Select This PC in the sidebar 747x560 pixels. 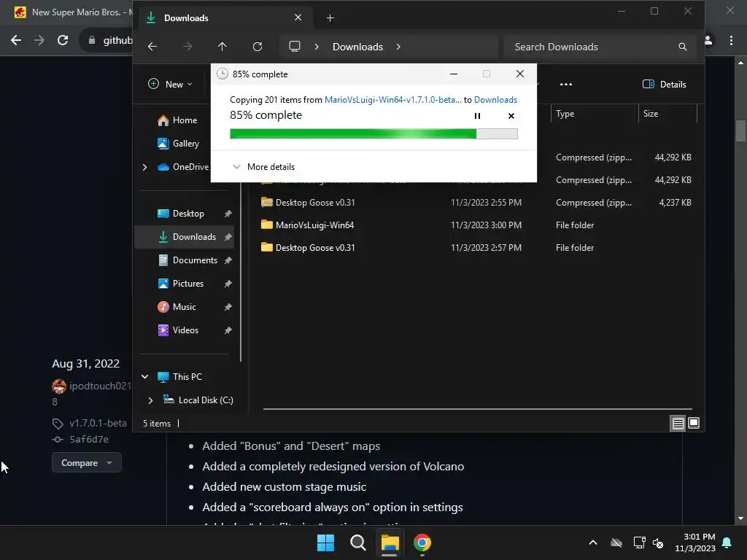179,377
